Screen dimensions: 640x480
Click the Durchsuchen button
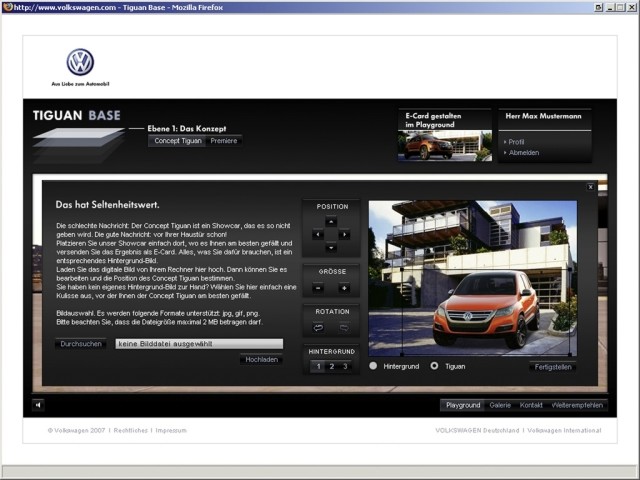[x=81, y=344]
